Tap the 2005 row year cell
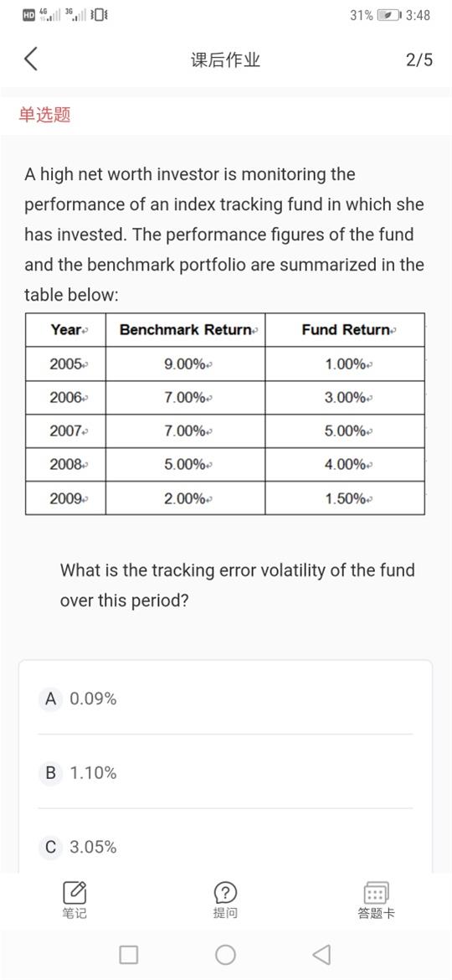 pyautogui.click(x=65, y=364)
